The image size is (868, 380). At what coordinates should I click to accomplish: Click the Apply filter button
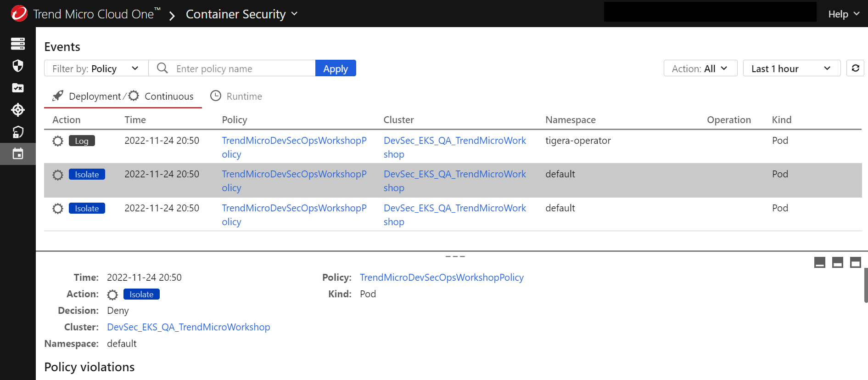(x=336, y=68)
